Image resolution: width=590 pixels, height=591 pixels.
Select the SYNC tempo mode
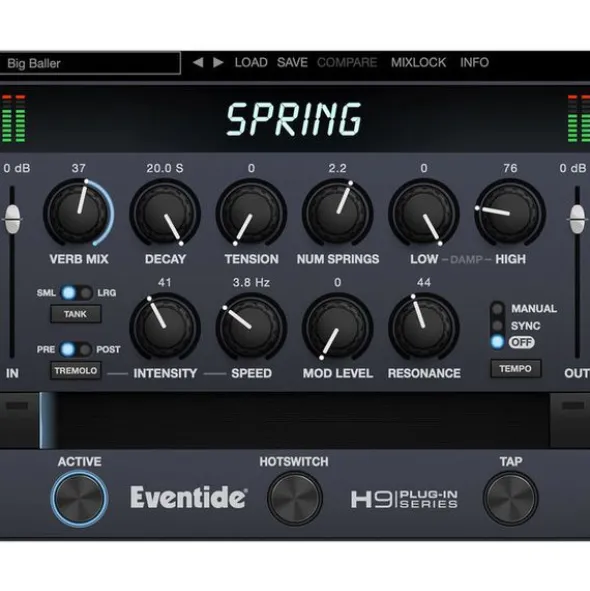tap(498, 325)
